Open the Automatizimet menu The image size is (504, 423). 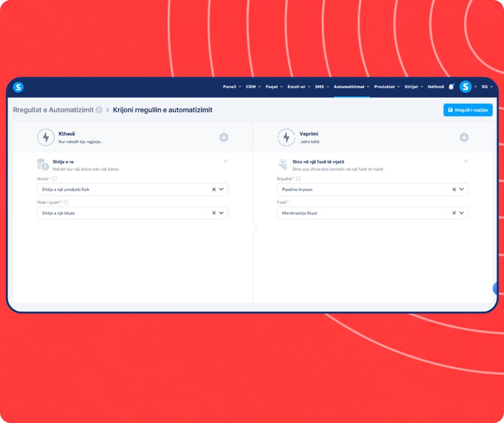pos(352,87)
